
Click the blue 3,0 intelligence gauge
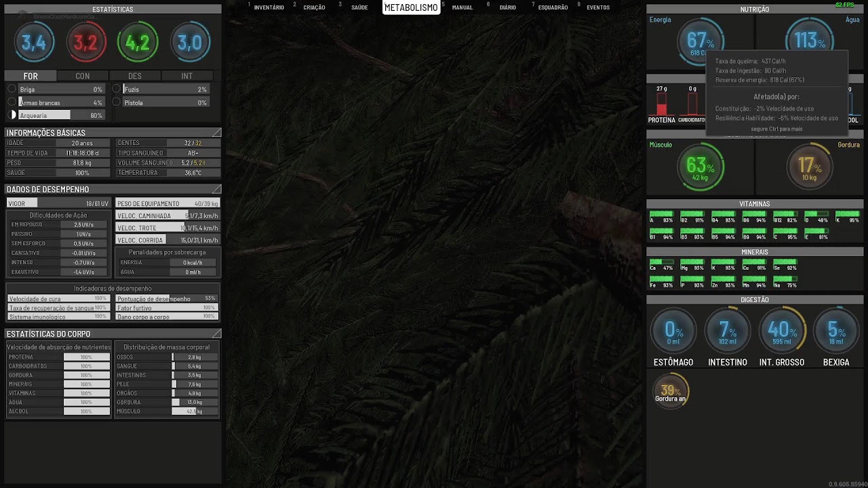coord(190,43)
